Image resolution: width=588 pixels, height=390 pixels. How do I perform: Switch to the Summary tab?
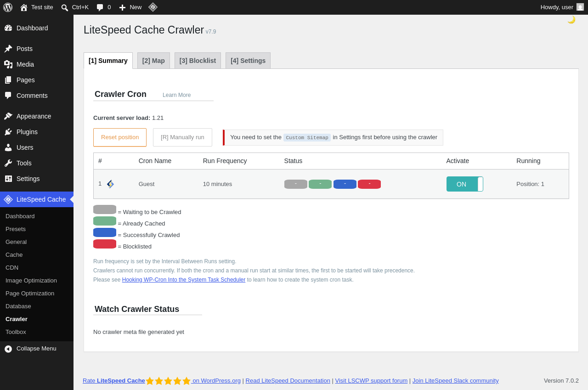point(108,61)
